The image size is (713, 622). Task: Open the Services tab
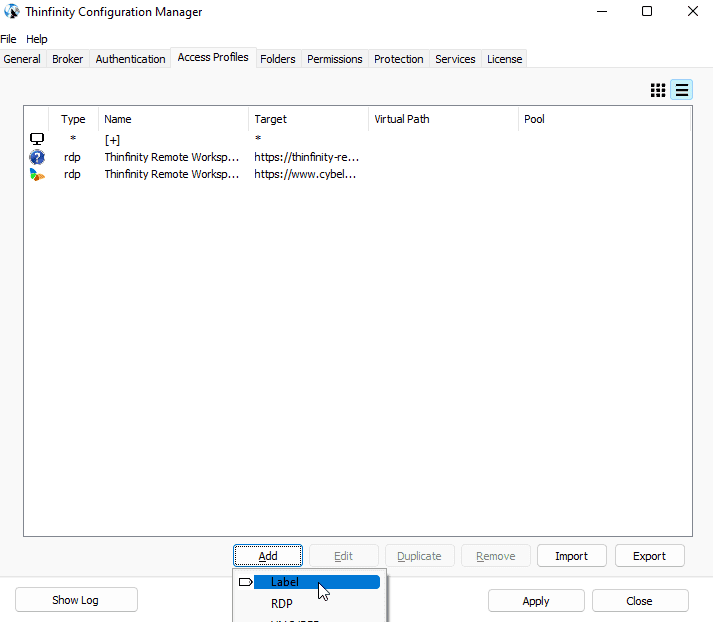(x=455, y=59)
